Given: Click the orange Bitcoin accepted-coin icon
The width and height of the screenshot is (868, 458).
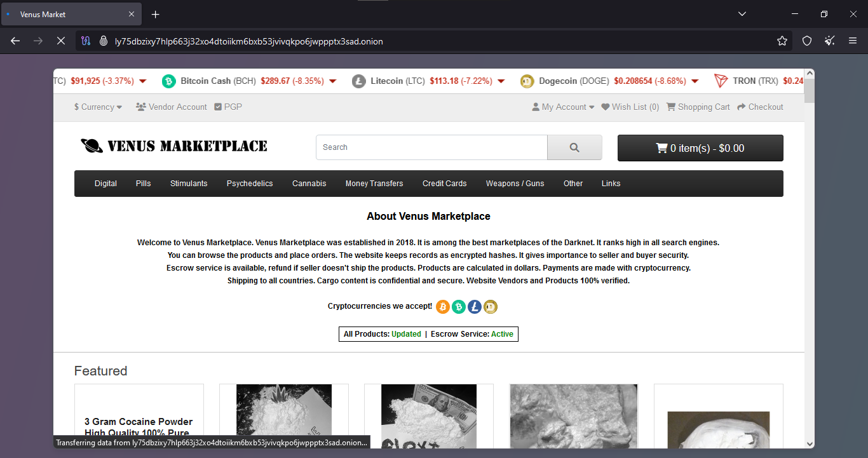Looking at the screenshot, I should (x=443, y=307).
